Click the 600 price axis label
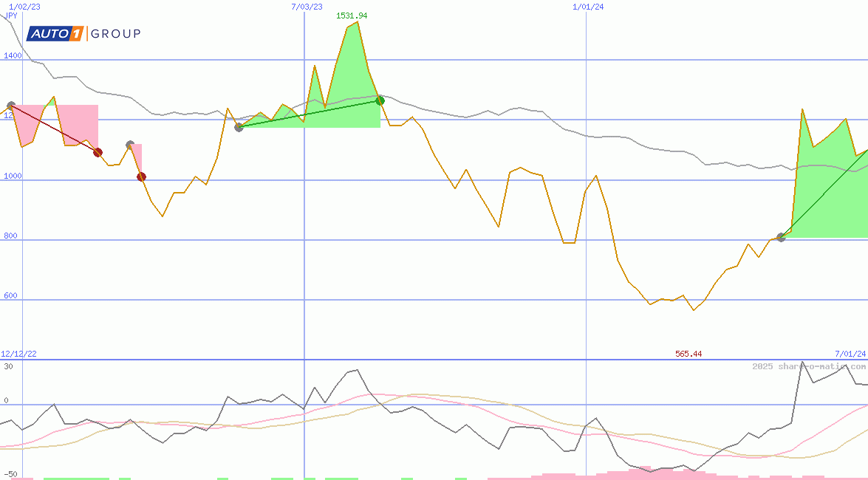Viewport: 868px width, 480px height. (x=10, y=295)
